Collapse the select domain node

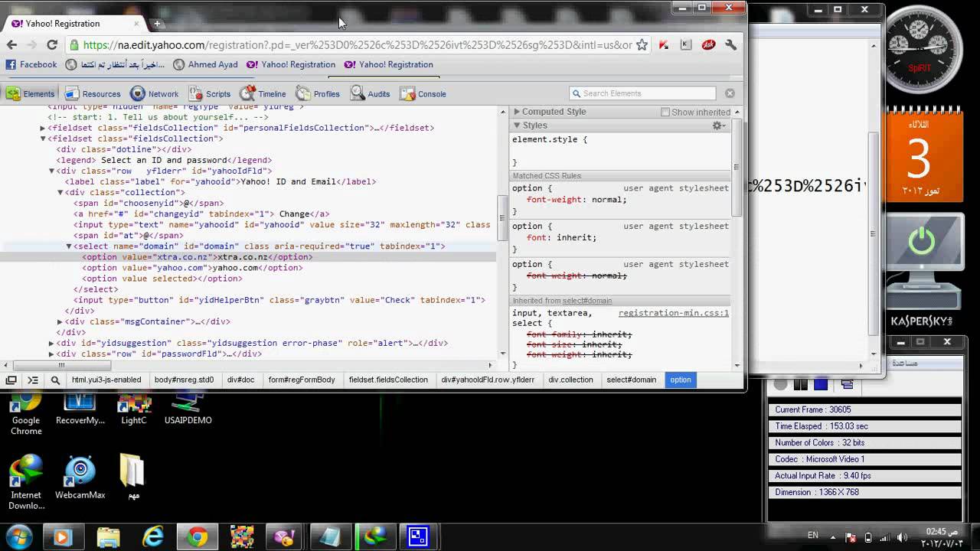click(68, 246)
